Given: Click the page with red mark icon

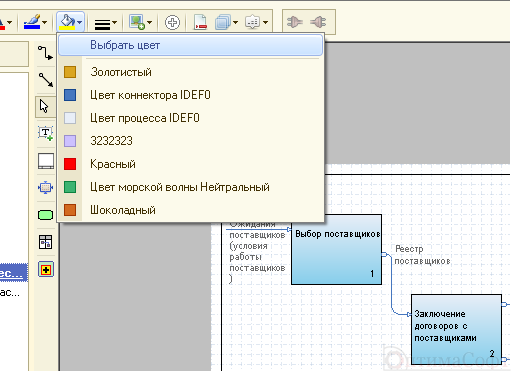Looking at the screenshot, I should point(200,22).
